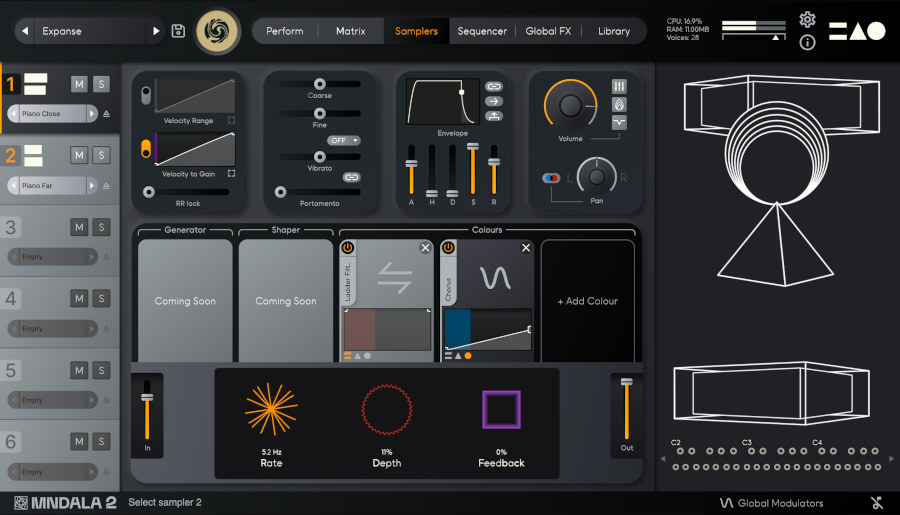Switch to the Sequencer tab
Viewport: 900px width, 515px height.
coord(482,31)
